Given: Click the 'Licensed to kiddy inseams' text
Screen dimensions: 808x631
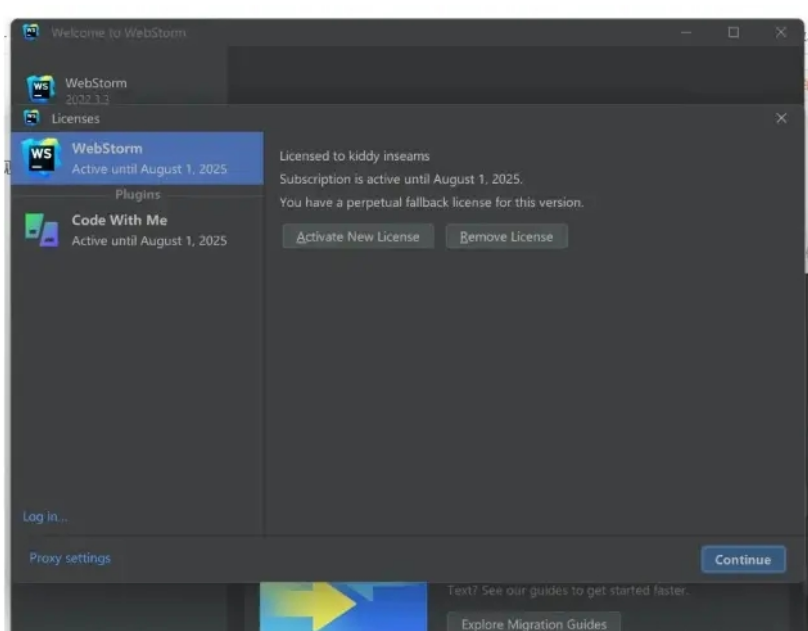Looking at the screenshot, I should [355, 156].
